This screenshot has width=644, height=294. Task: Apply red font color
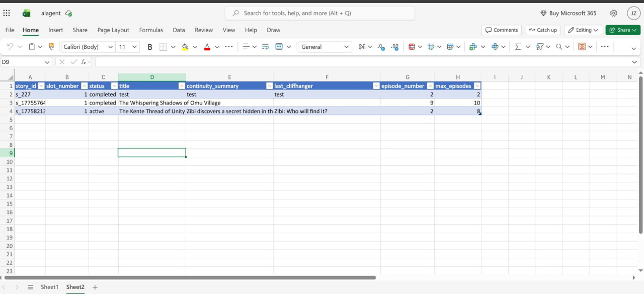207,47
